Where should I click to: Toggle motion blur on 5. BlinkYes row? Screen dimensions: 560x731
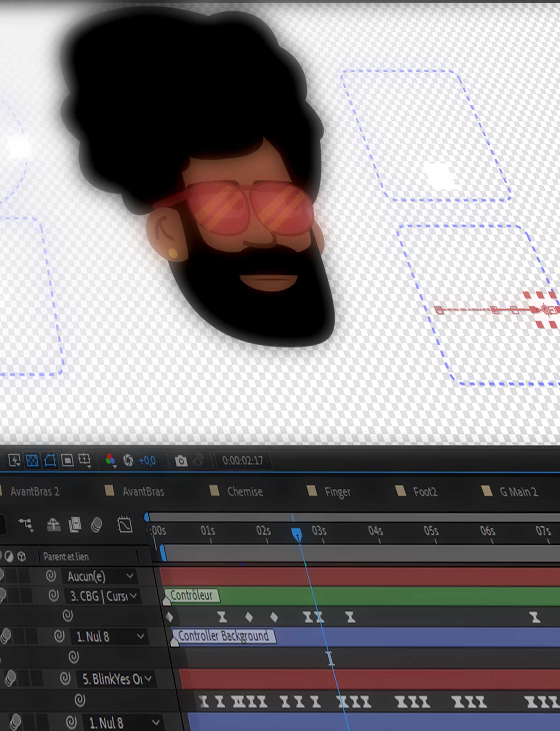pyautogui.click(x=10, y=678)
